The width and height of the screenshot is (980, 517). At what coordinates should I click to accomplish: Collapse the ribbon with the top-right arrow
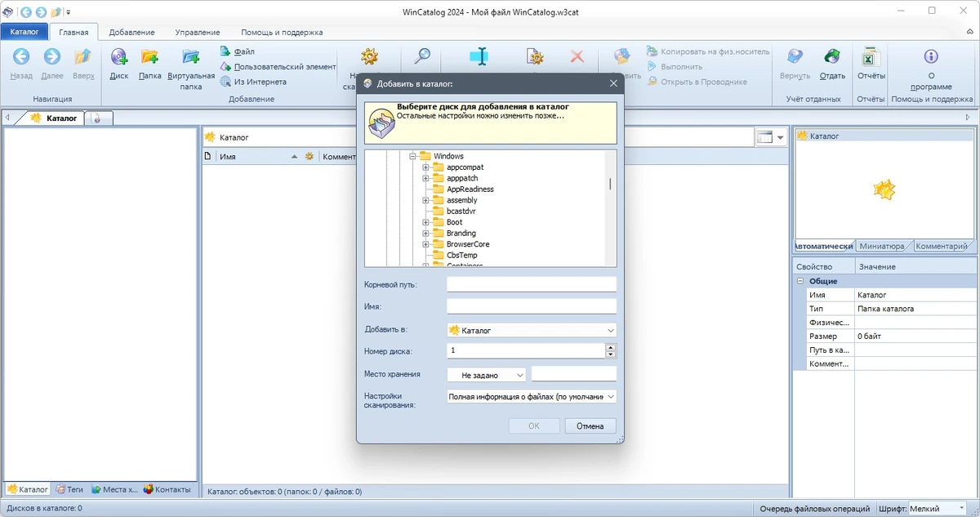pos(969,32)
